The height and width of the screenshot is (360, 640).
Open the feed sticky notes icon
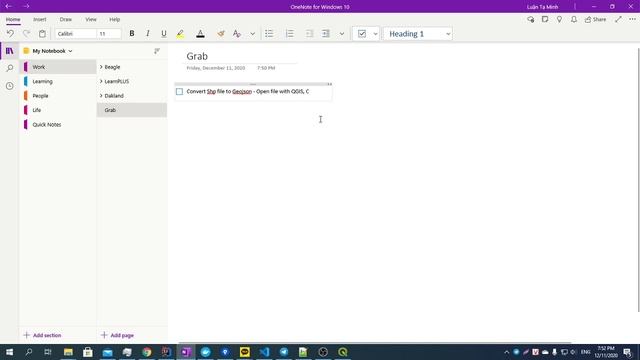545,19
